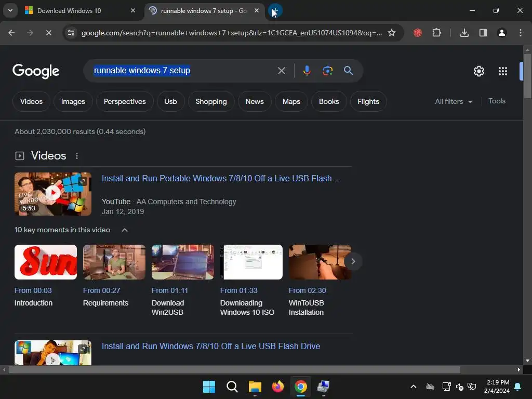The image size is (532, 399).
Task: Open a new tab with the plus button
Action: point(275,11)
